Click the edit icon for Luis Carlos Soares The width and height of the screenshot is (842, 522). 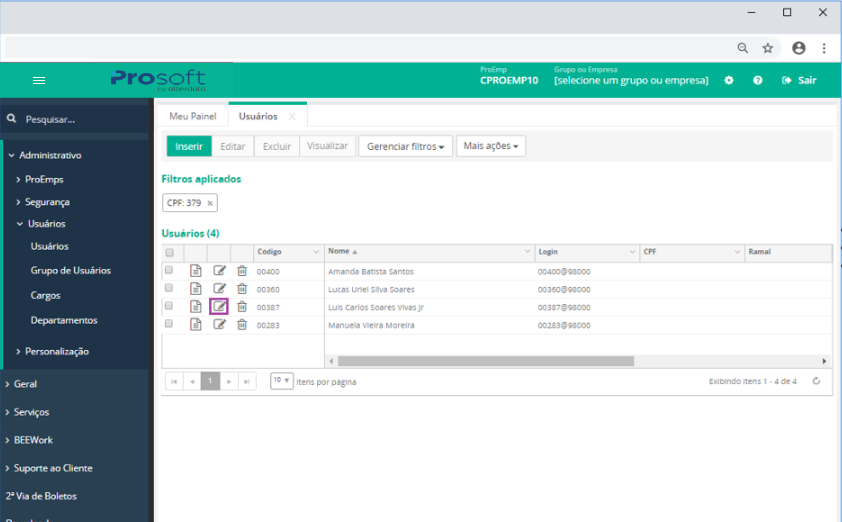219,307
